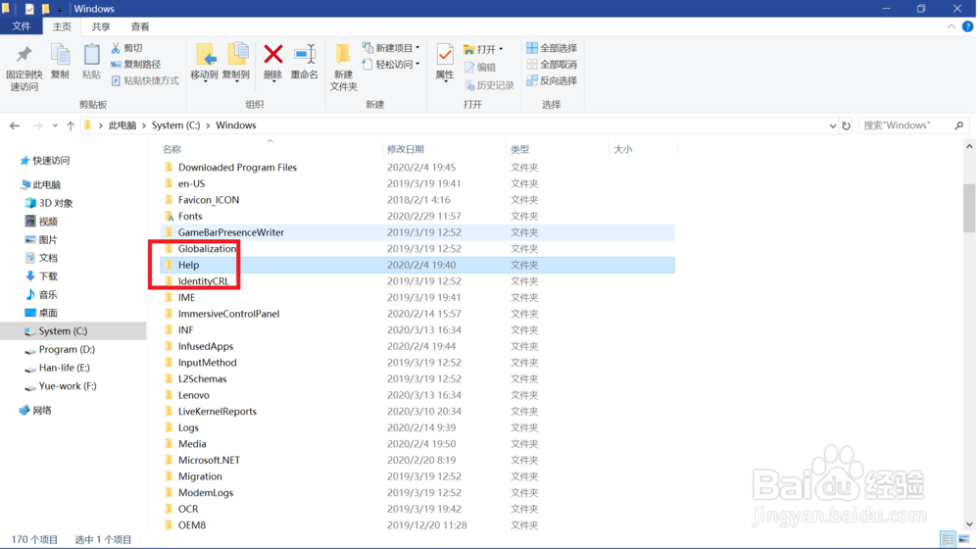Viewport: 980px width, 549px height.
Task: Select 3D Objects (3D 对象) in sidebar
Action: tap(49, 203)
